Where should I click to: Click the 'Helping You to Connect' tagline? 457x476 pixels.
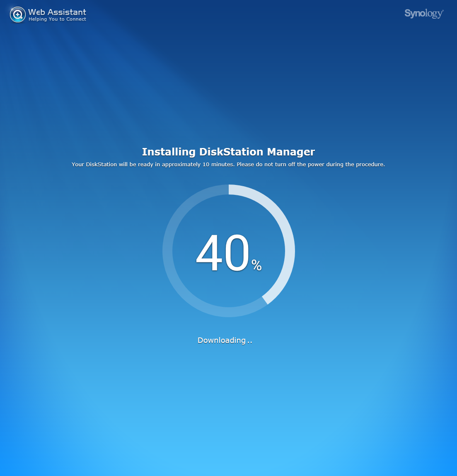pyautogui.click(x=57, y=19)
